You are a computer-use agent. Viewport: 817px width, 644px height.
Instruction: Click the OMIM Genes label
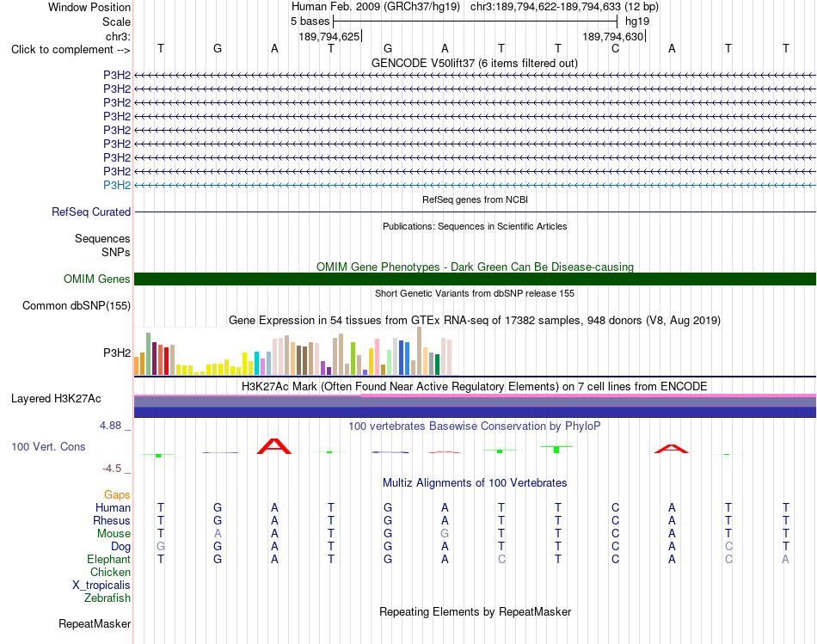tap(97, 279)
